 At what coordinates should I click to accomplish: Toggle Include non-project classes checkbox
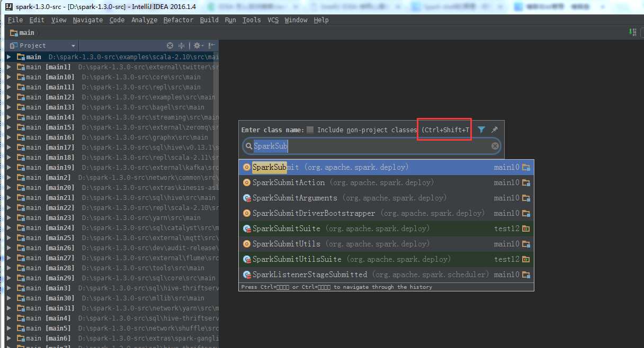(x=310, y=130)
